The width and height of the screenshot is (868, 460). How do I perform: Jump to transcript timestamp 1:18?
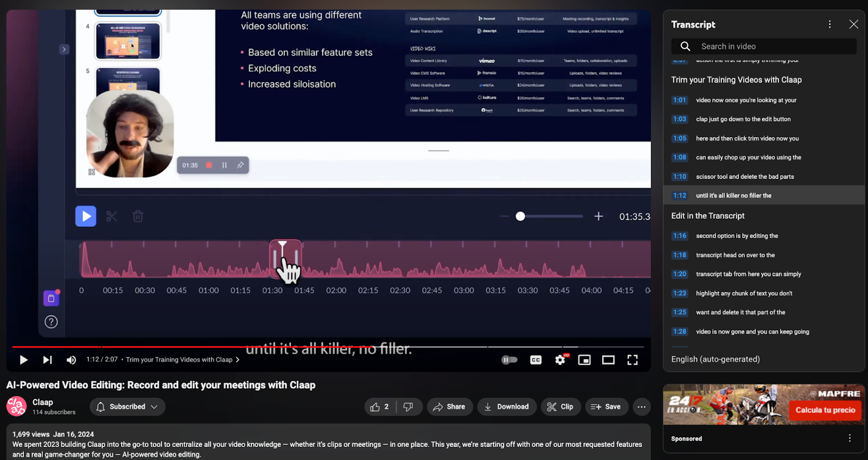pos(680,255)
